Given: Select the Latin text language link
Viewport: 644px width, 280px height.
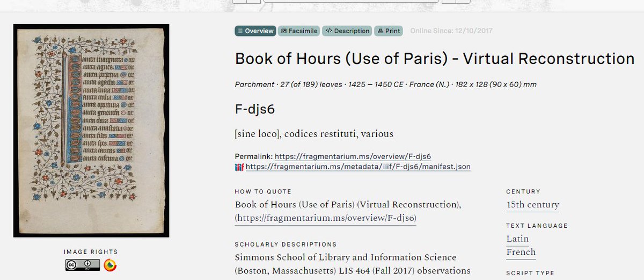Looking at the screenshot, I should click(x=517, y=239).
